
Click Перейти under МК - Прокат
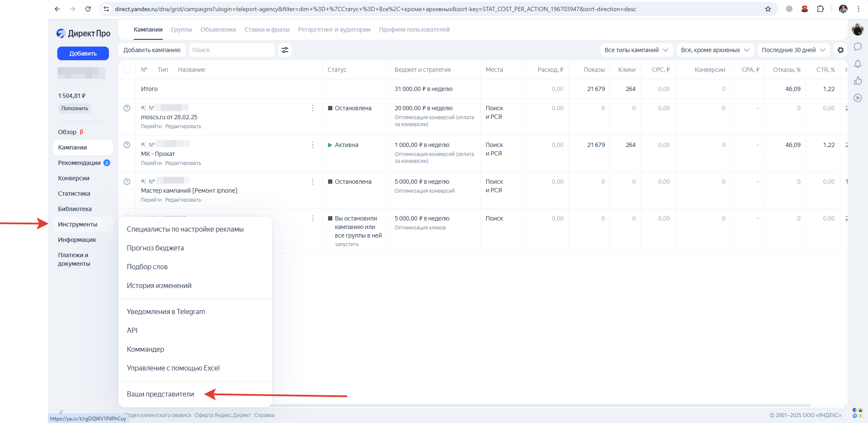point(151,163)
